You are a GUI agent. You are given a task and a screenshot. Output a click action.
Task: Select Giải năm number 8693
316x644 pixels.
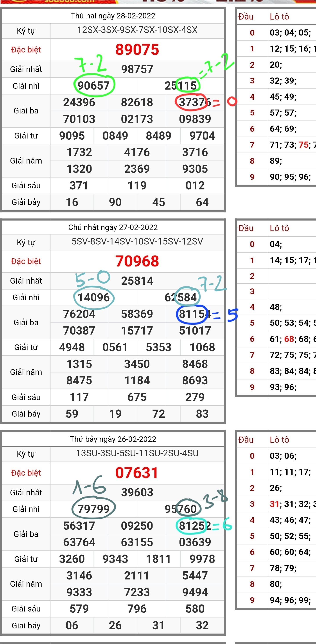pyautogui.click(x=195, y=381)
